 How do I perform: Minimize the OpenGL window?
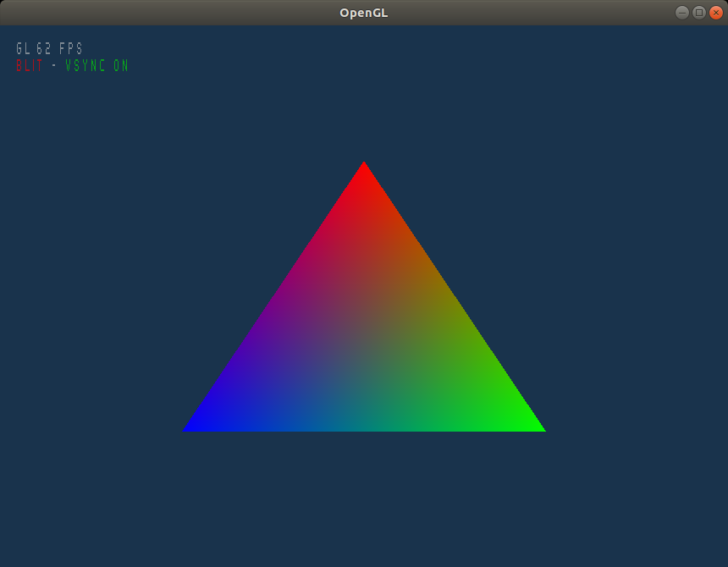[x=682, y=13]
